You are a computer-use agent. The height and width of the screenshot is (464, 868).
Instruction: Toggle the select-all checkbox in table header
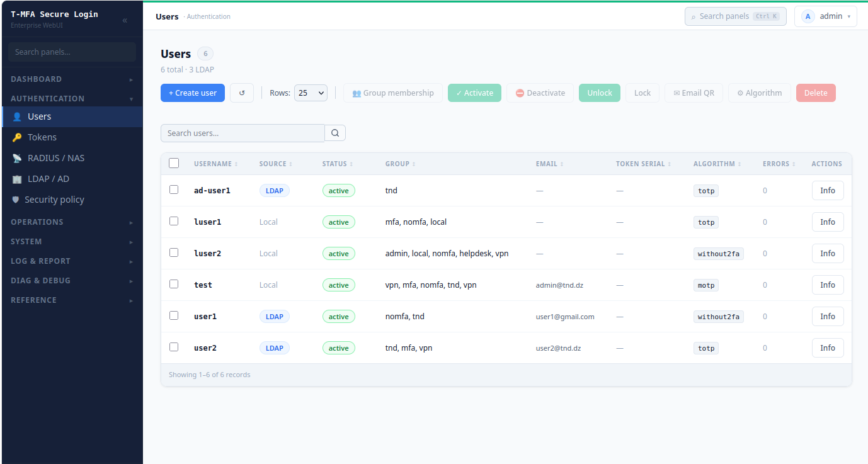pos(174,163)
